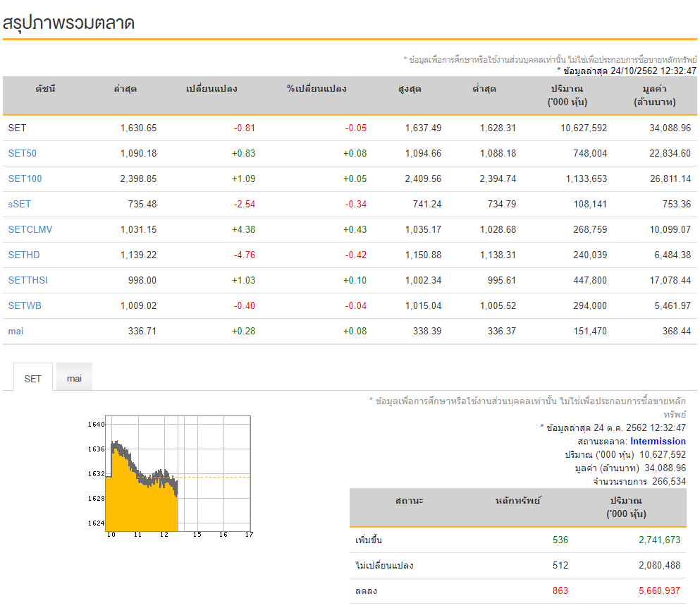
Task: Click the Intermission market status text
Action: 658,441
